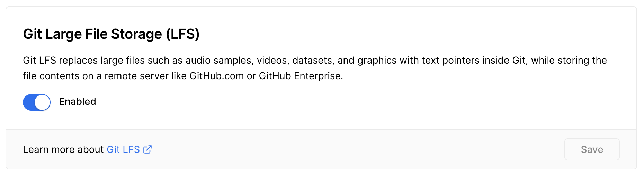Viewport: 644px width, 175px height.
Task: Click the Enabled label beside the switch
Action: pyautogui.click(x=78, y=102)
